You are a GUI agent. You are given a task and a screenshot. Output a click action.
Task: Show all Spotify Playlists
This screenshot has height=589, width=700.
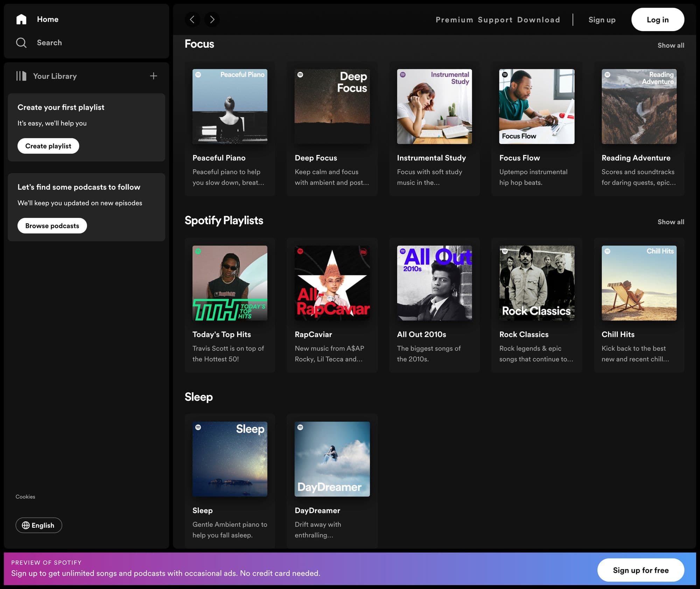point(671,222)
